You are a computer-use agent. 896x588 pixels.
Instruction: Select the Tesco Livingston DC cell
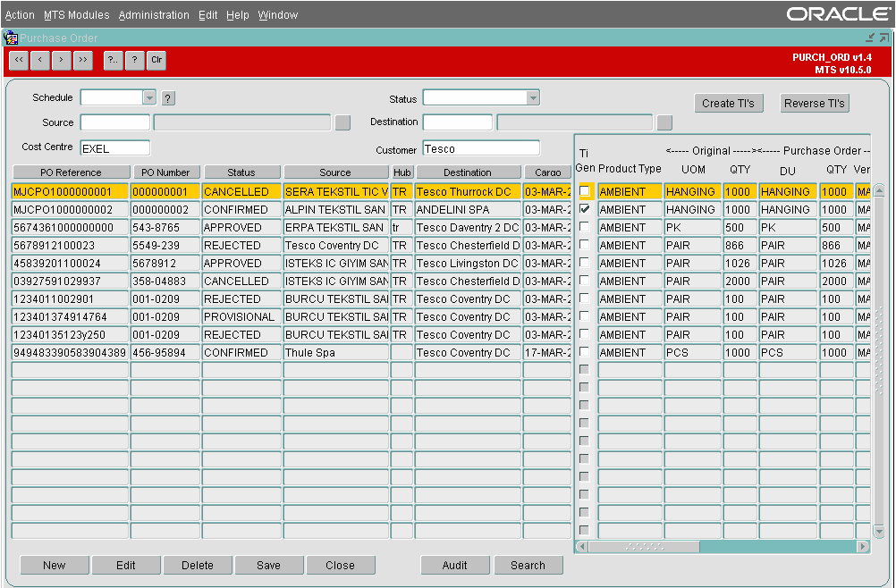point(469,264)
